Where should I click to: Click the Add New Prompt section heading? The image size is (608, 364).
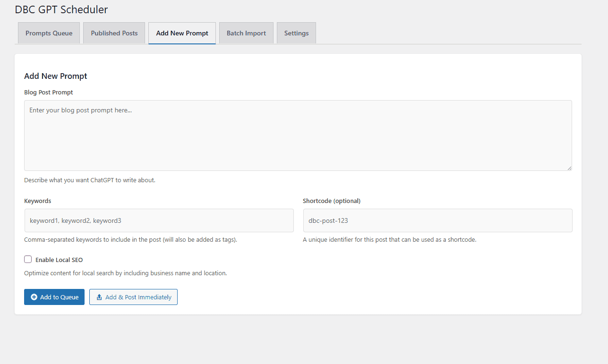pyautogui.click(x=56, y=76)
